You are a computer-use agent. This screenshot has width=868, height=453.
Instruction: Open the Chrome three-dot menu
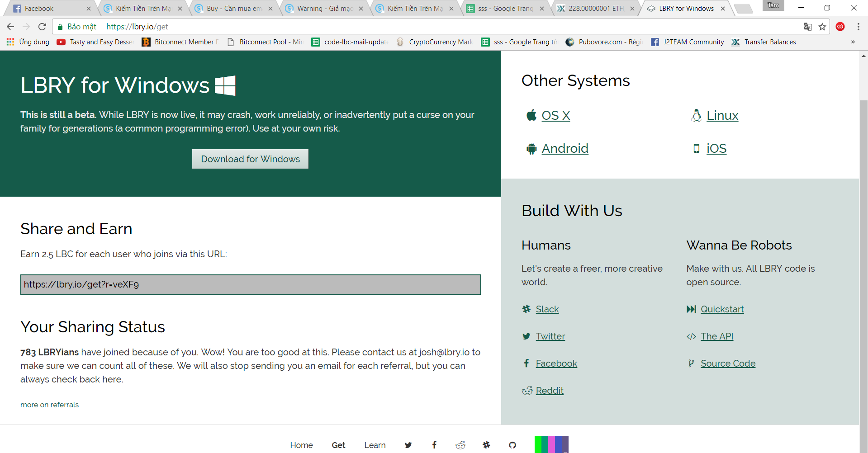[x=858, y=27]
